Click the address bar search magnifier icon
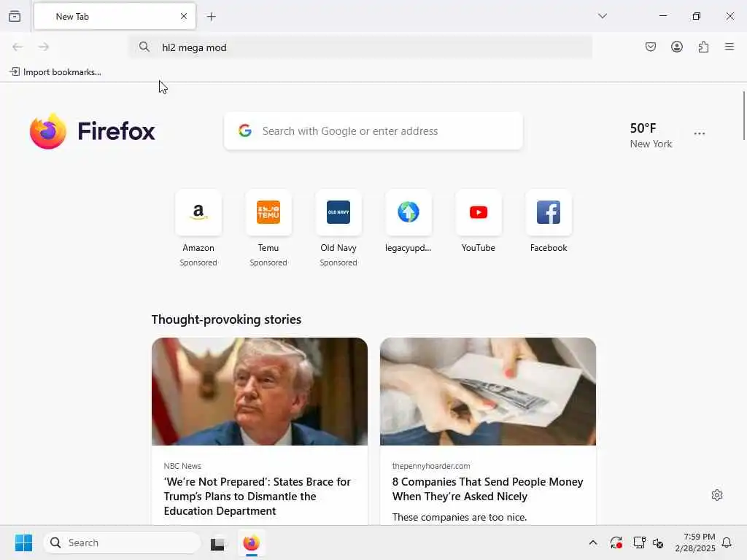 pyautogui.click(x=144, y=47)
